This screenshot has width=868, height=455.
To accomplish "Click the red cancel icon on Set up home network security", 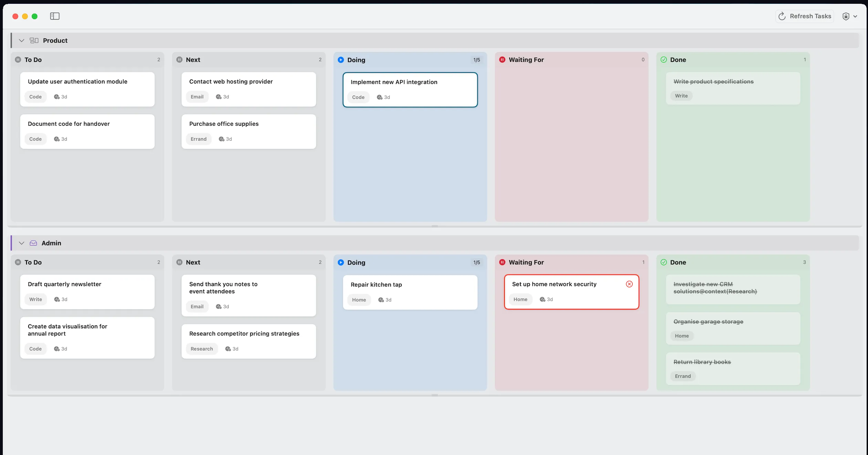I will tap(629, 284).
